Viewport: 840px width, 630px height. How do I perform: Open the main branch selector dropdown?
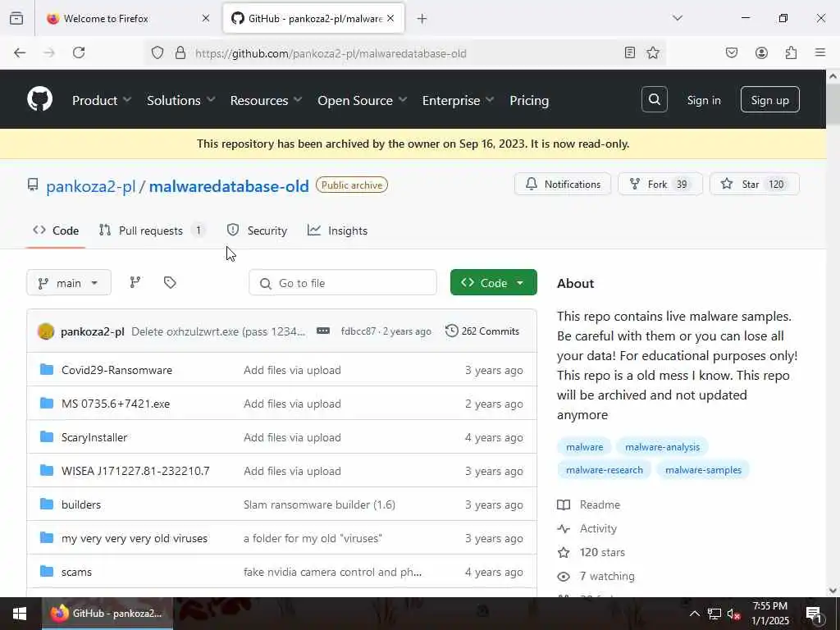[69, 282]
